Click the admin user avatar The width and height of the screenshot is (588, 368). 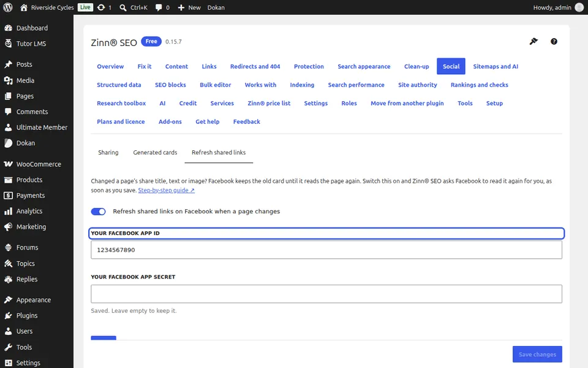click(x=579, y=7)
